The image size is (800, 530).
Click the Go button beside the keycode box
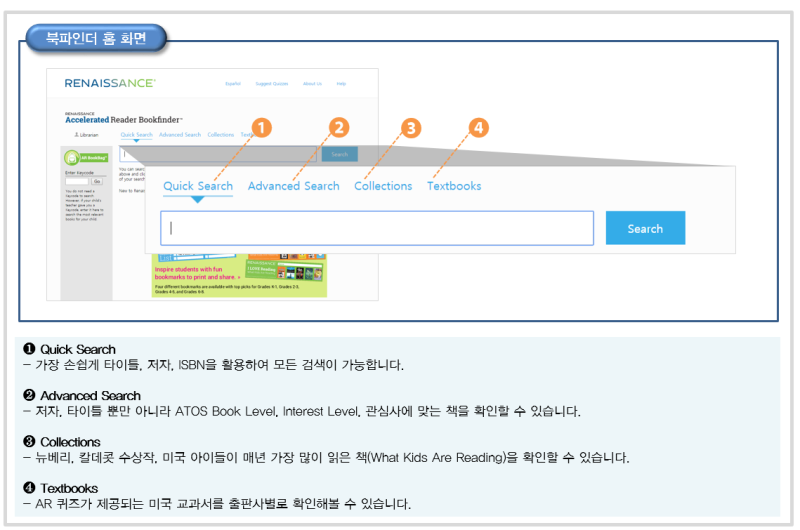click(97, 182)
